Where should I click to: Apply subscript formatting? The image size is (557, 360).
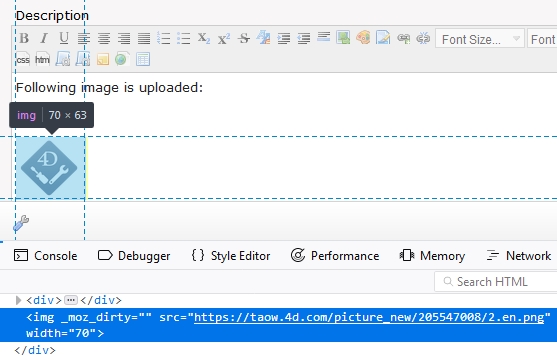tap(204, 38)
